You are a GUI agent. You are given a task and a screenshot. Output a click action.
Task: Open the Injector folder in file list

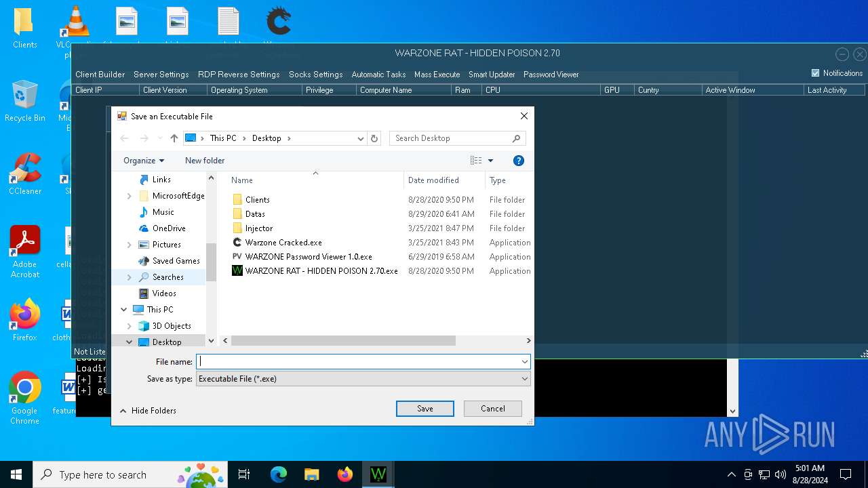coord(259,228)
